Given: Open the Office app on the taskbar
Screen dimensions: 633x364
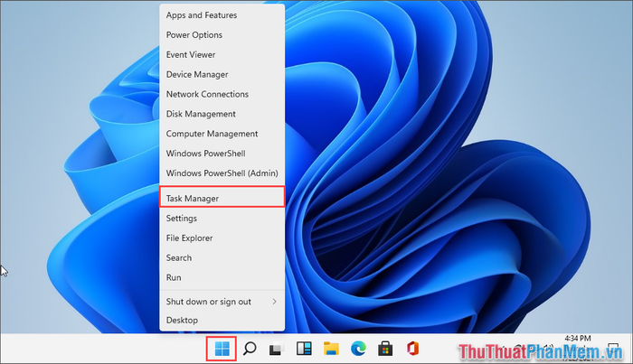Looking at the screenshot, I should 411,348.
